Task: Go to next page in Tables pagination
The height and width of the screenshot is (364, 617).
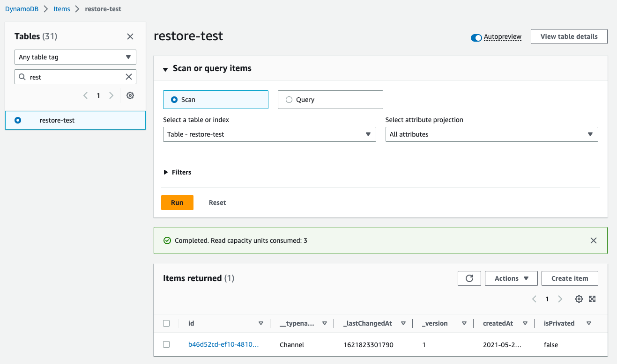Action: [111, 95]
